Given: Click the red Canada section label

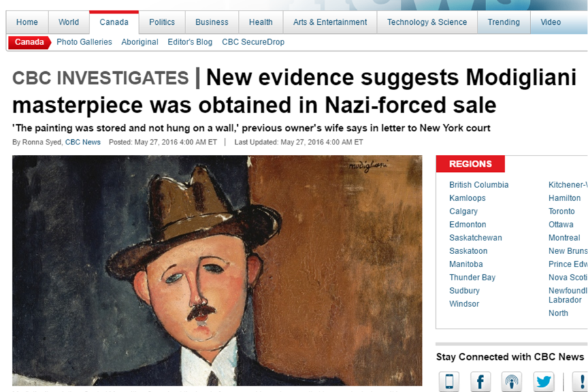Looking at the screenshot, I should pyautogui.click(x=29, y=42).
